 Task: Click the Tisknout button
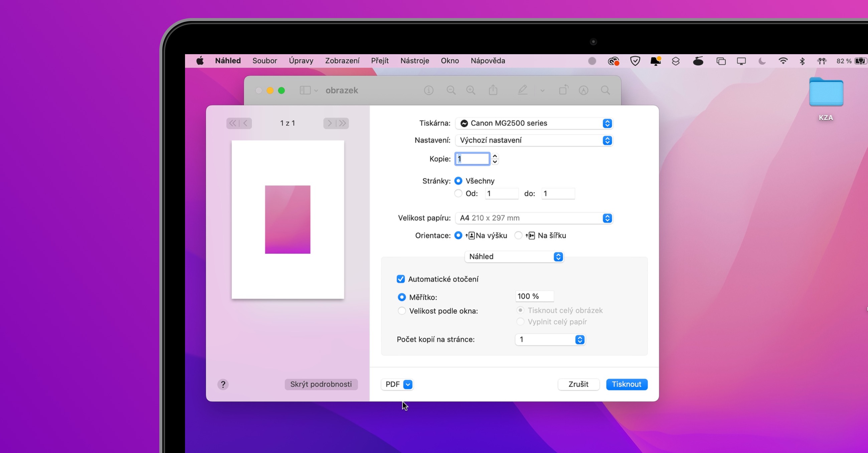click(627, 384)
